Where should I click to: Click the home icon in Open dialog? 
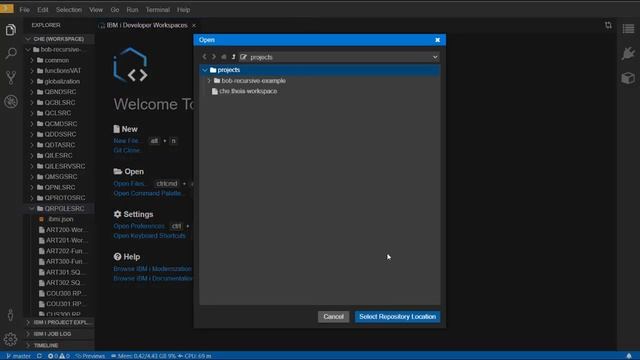coord(224,57)
